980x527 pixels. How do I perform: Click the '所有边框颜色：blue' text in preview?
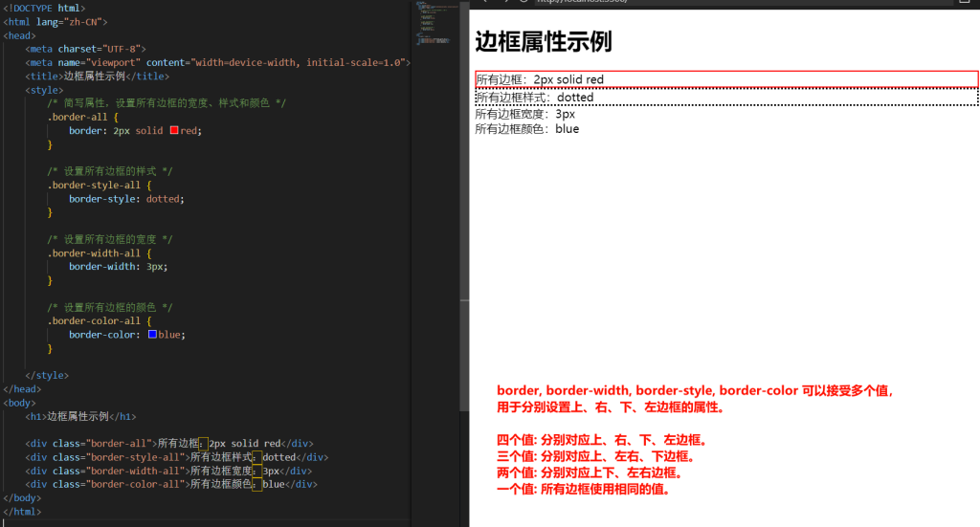(527, 129)
